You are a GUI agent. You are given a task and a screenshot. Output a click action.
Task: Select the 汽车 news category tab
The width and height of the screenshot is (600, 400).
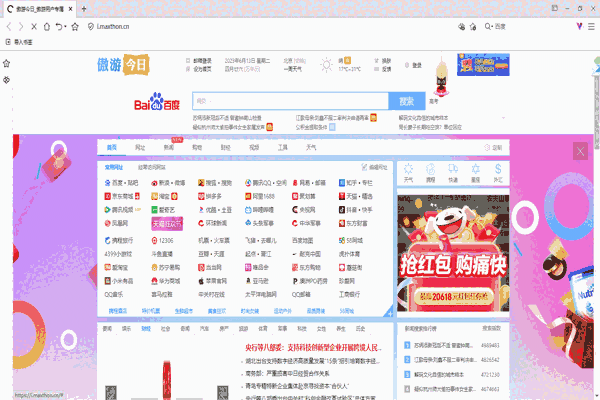point(204,328)
